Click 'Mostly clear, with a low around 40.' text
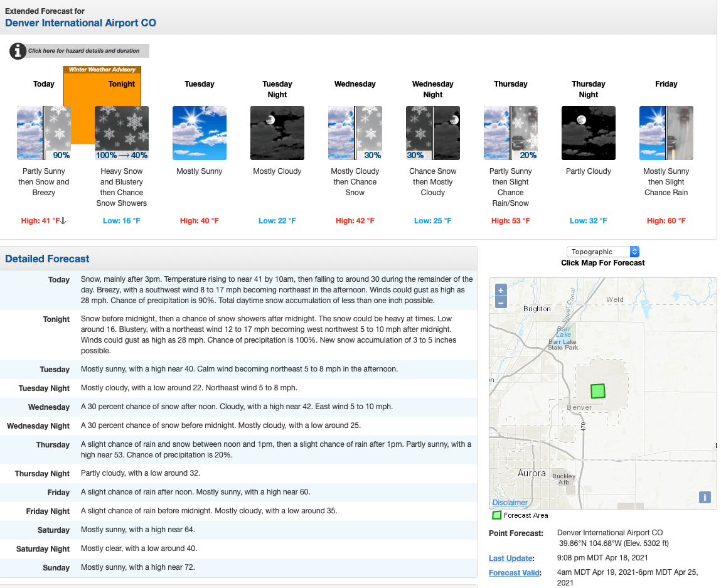Screen dimensions: 721x588 [139, 548]
